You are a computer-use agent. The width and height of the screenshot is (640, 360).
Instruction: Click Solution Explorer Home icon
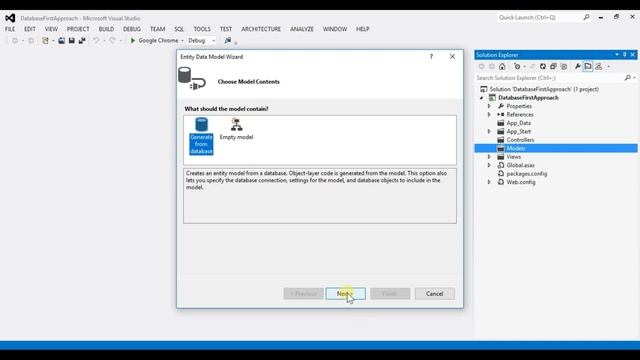tap(502, 67)
